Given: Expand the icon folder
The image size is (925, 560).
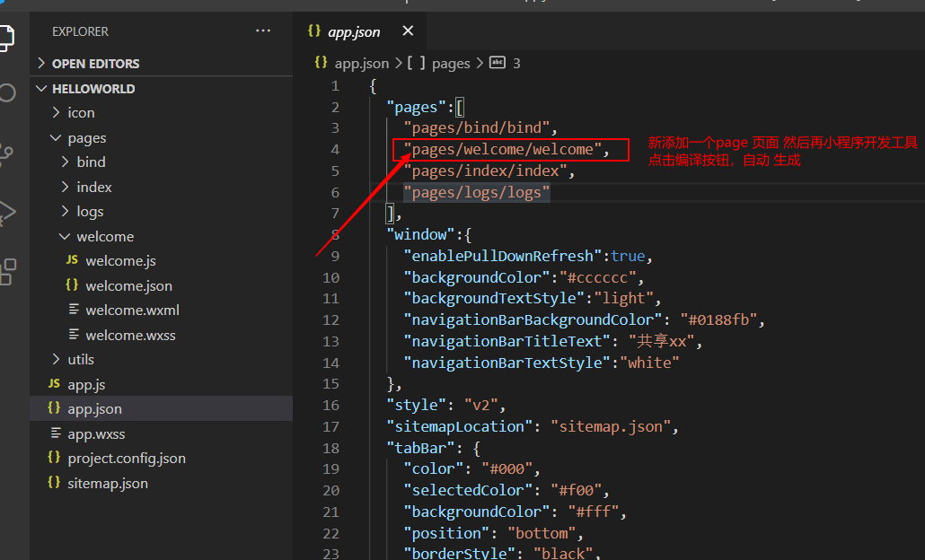Looking at the screenshot, I should pyautogui.click(x=56, y=112).
